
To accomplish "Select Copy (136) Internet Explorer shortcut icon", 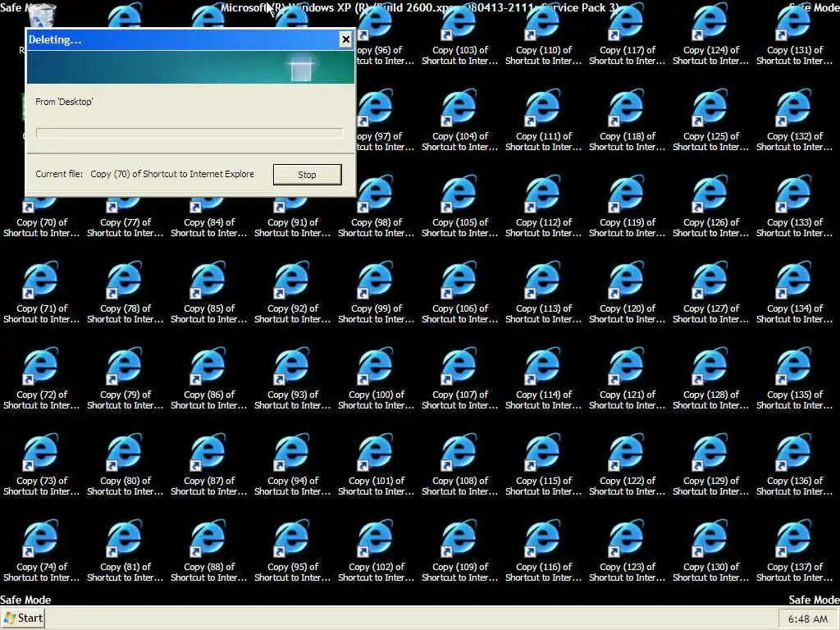I will pos(793,452).
